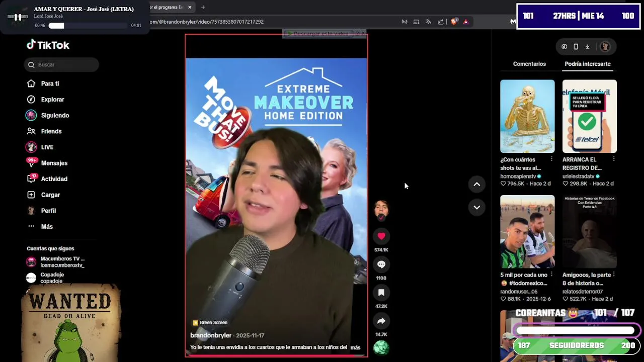Open Ronaldo and Messi video thumbnail
Viewport: 644px width, 362px height.
coord(527,232)
